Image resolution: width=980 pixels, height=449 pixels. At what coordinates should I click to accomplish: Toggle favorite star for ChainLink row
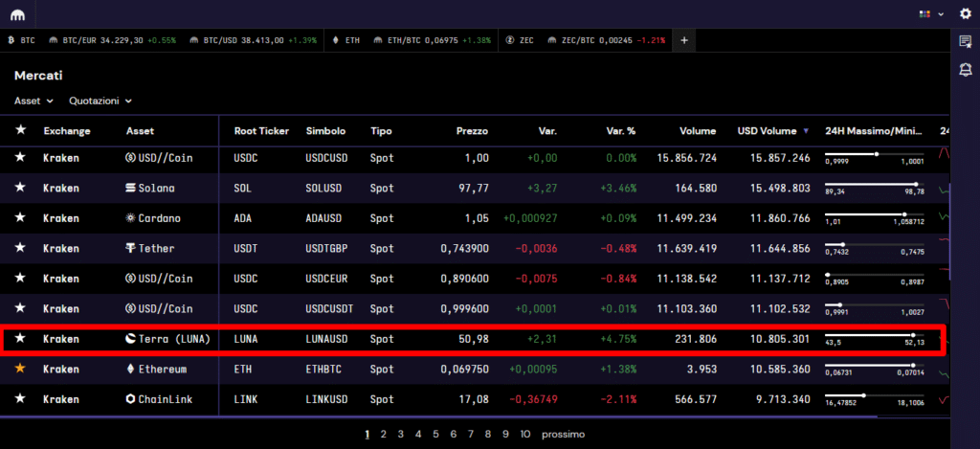[x=21, y=398]
